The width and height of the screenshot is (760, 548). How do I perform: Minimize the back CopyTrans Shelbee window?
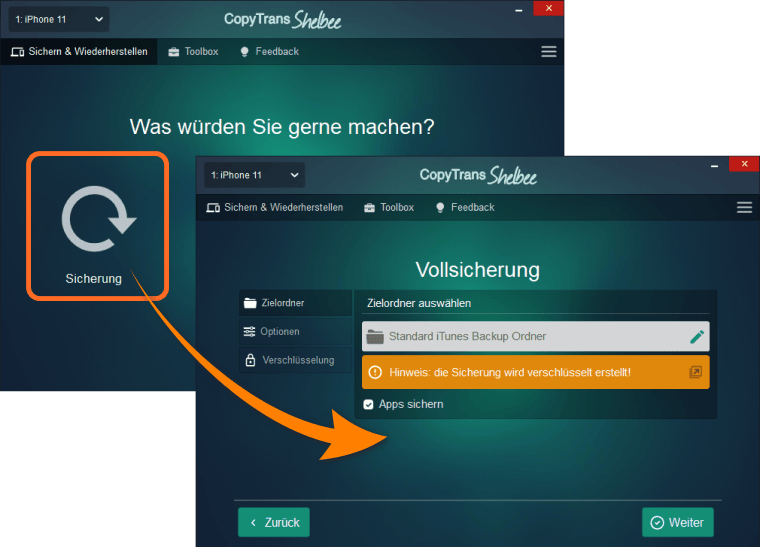click(x=519, y=10)
